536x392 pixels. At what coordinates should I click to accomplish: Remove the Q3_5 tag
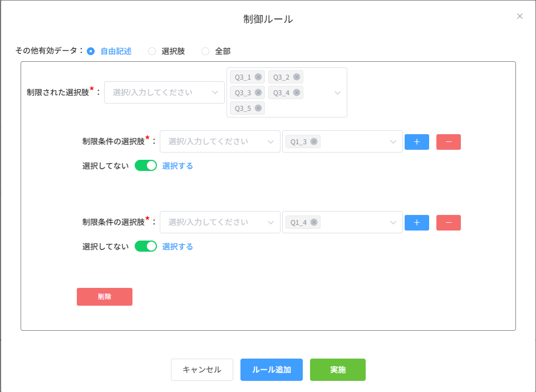(258, 109)
